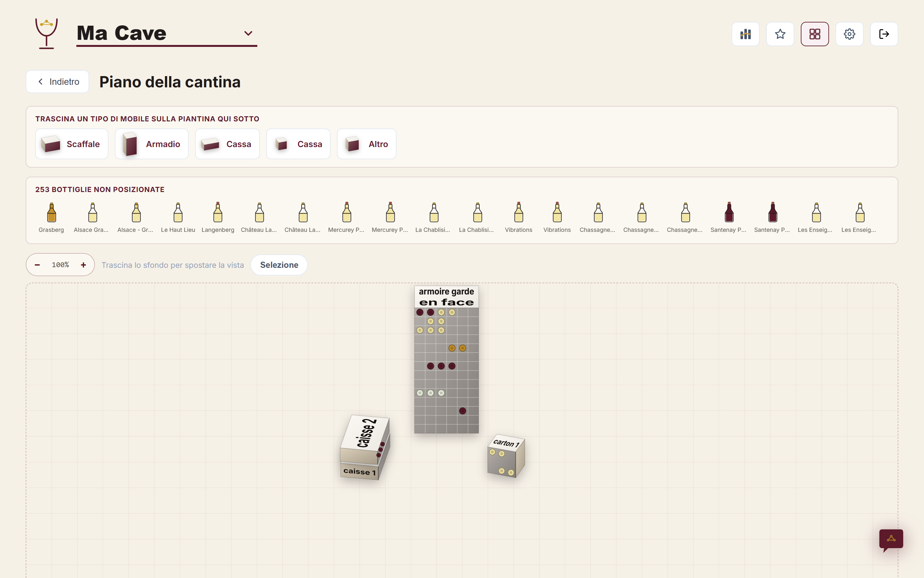Select the small cube Cassa furniture type
924x578 pixels.
pyautogui.click(x=298, y=144)
